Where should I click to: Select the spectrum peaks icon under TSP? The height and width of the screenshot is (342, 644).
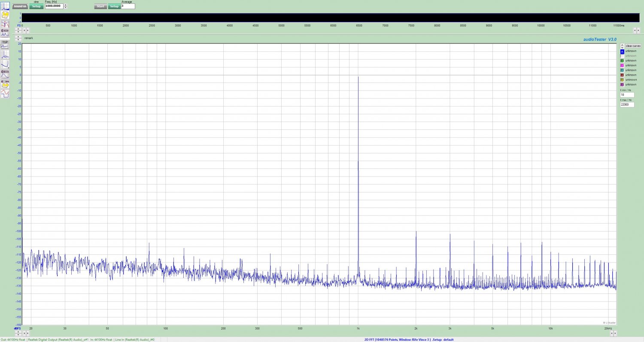tap(5, 54)
